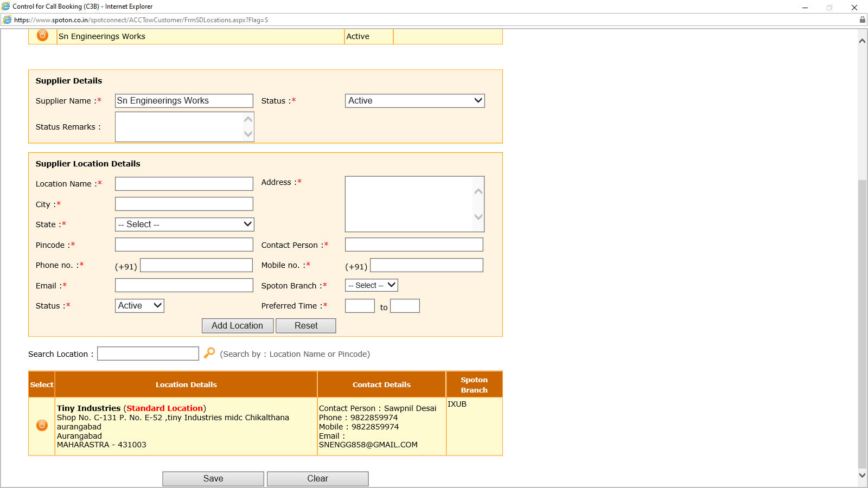
Task: Click the orange select icon beside Sn Engineerings Works
Action: (x=42, y=35)
